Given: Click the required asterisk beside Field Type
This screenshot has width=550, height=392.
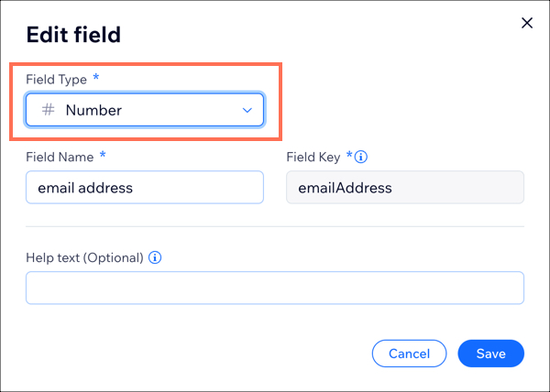Looking at the screenshot, I should pos(96,77).
